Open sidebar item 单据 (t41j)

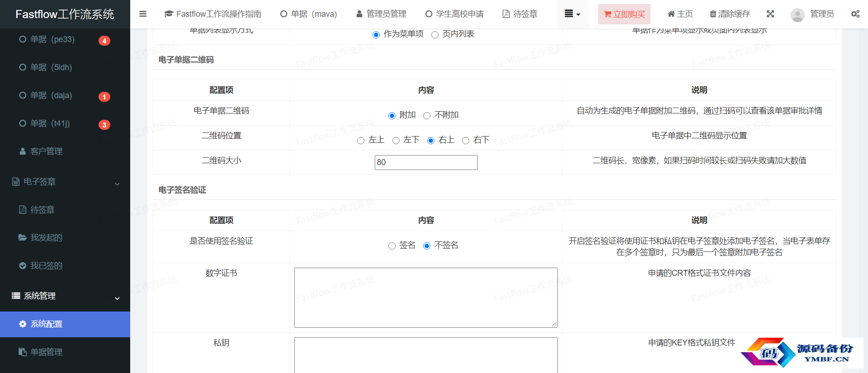[65, 123]
